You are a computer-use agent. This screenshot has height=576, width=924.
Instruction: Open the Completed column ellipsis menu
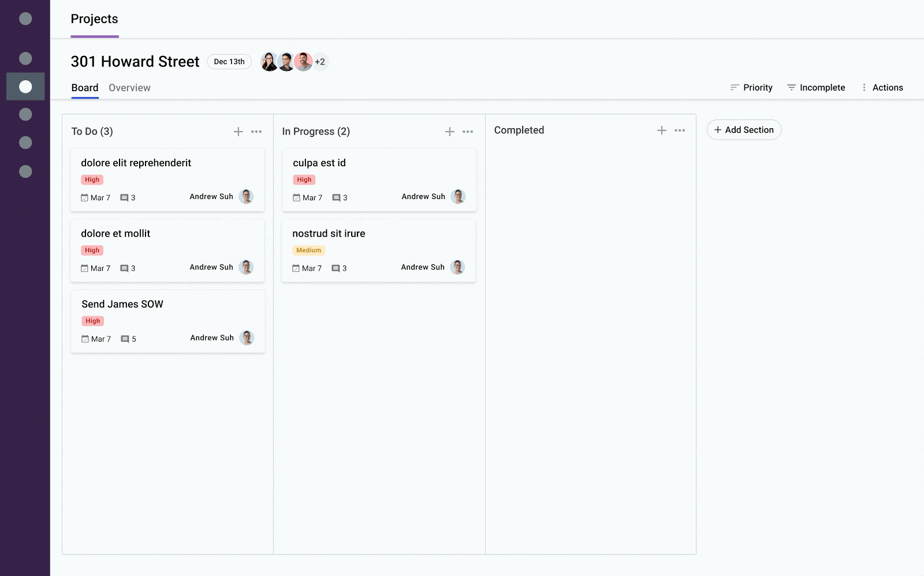coord(680,130)
